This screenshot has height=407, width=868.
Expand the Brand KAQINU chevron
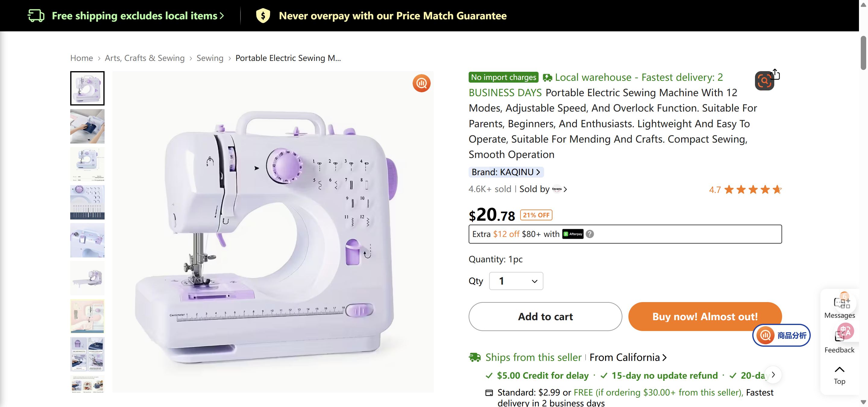(538, 172)
